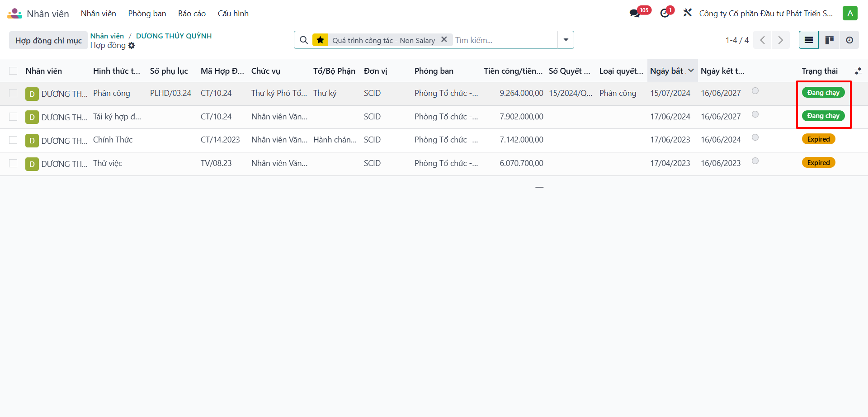
Task: Toggle the select-all checkbox in header
Action: pos(13,71)
